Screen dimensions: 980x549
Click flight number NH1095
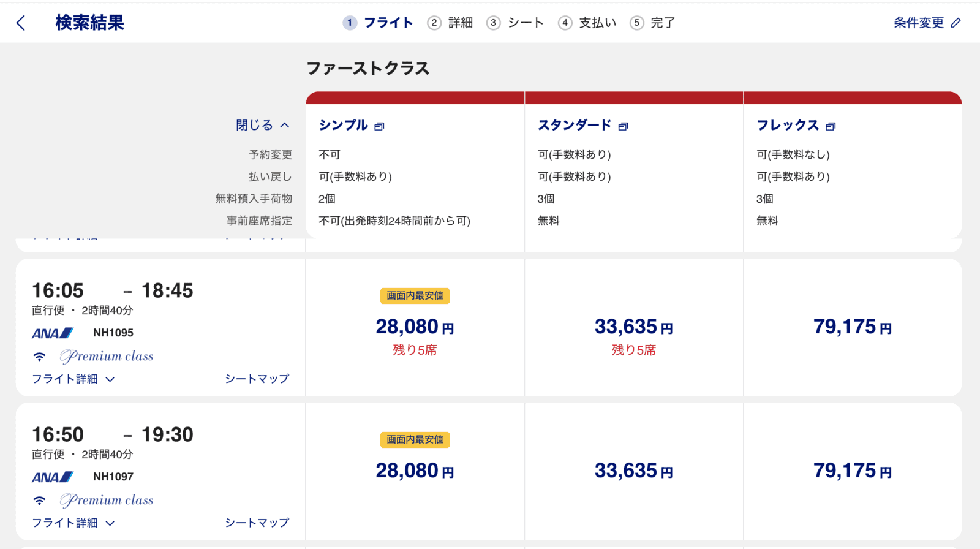click(113, 333)
